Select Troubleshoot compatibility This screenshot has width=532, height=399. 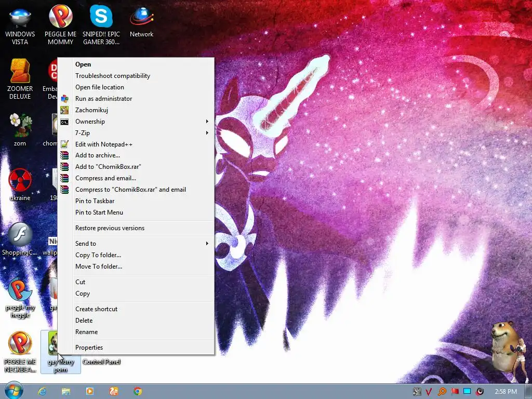136,76
